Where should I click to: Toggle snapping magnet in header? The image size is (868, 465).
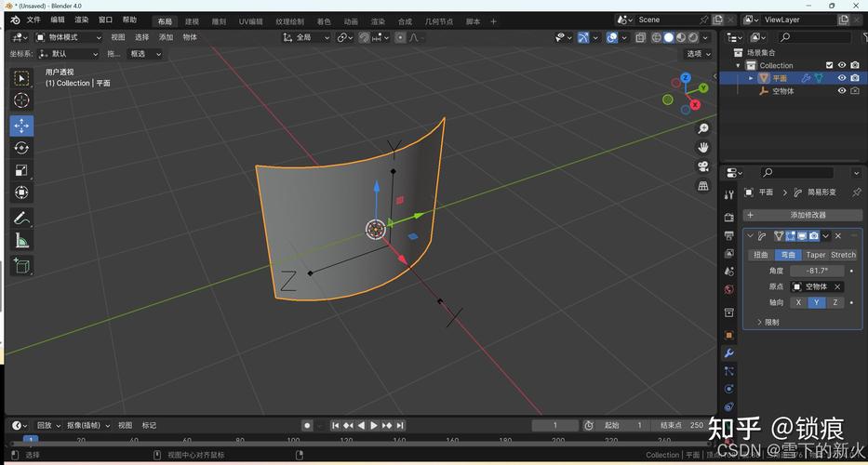click(x=365, y=37)
